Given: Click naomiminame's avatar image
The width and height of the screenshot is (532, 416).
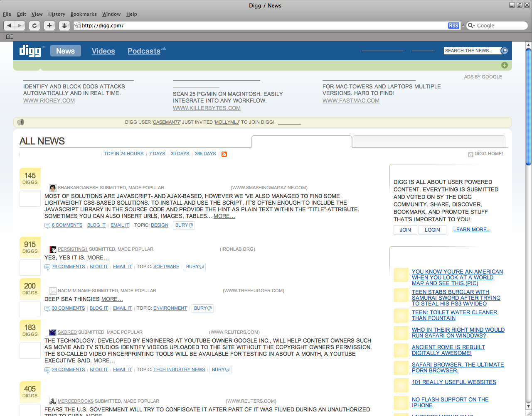Looking at the screenshot, I should coord(53,291).
